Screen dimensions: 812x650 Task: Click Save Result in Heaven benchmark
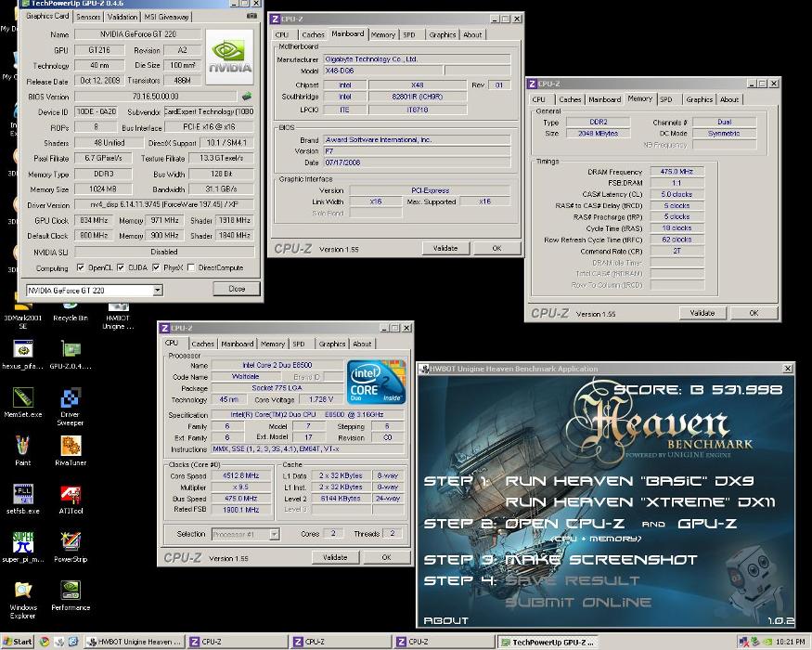pos(573,580)
